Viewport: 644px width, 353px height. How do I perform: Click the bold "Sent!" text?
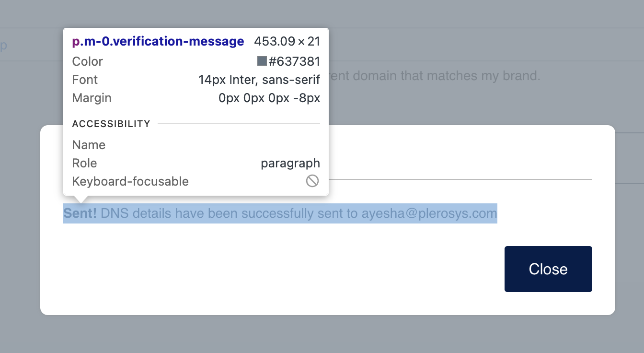pos(80,213)
